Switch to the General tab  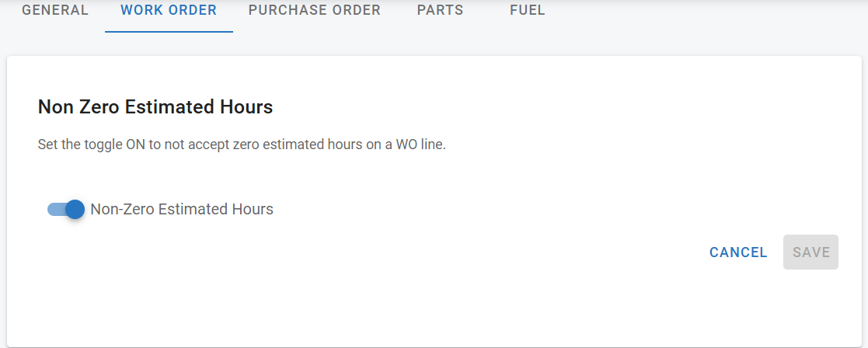[55, 11]
